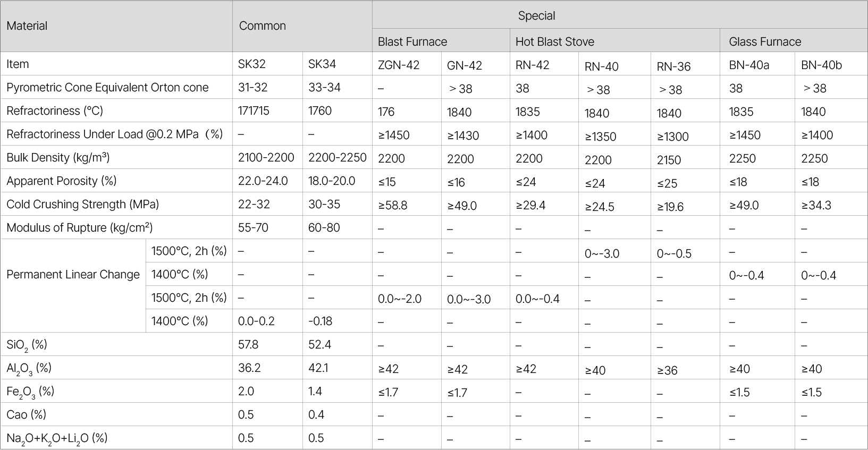Select the Glass Furnace subheader
This screenshot has width=868, height=450.
pos(765,41)
